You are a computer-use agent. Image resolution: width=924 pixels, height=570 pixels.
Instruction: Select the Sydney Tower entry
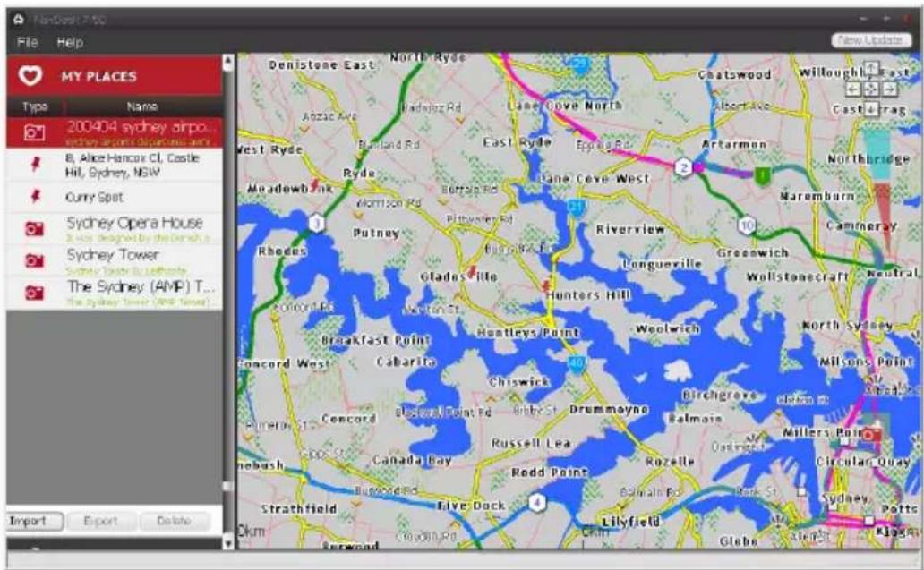pos(115,260)
